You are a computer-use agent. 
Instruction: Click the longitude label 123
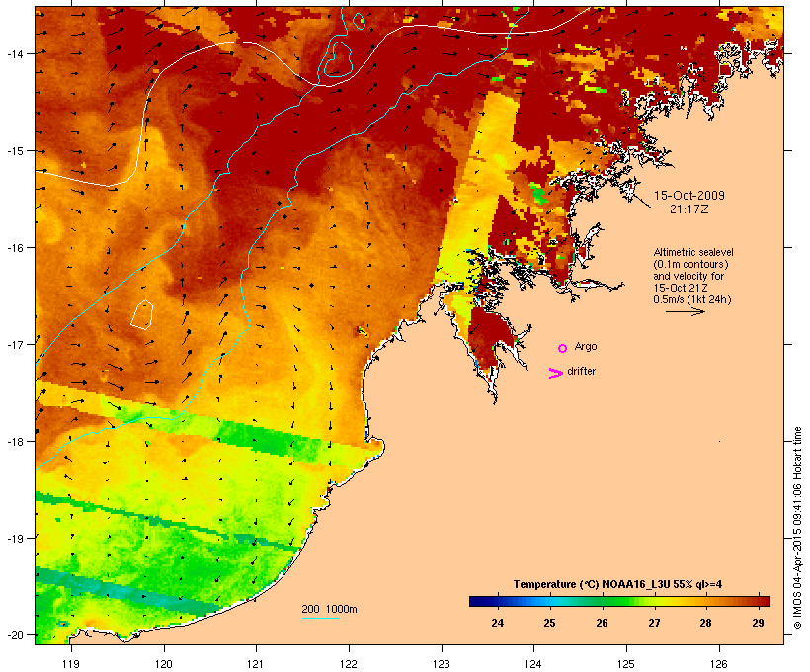coord(442,664)
